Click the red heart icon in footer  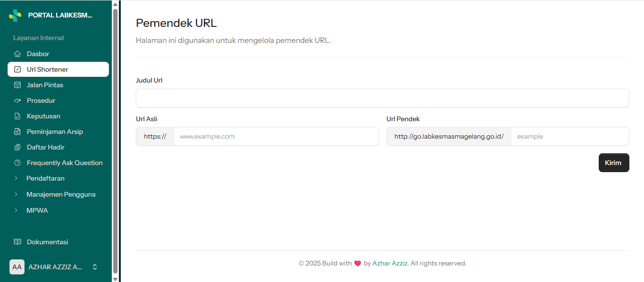358,264
